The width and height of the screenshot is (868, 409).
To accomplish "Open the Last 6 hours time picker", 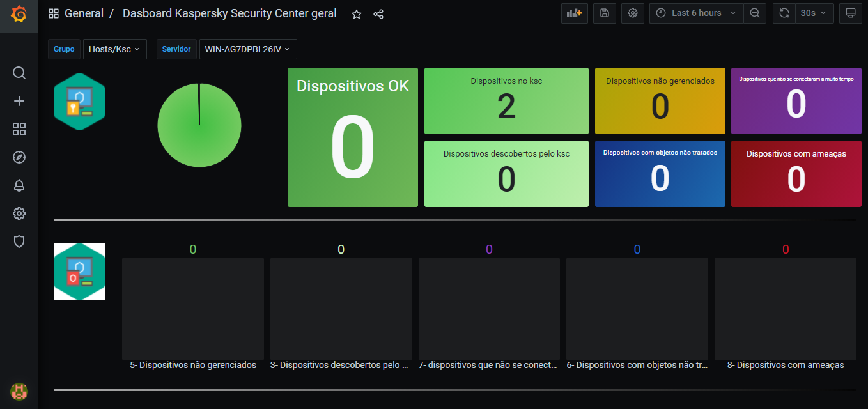I will (697, 13).
